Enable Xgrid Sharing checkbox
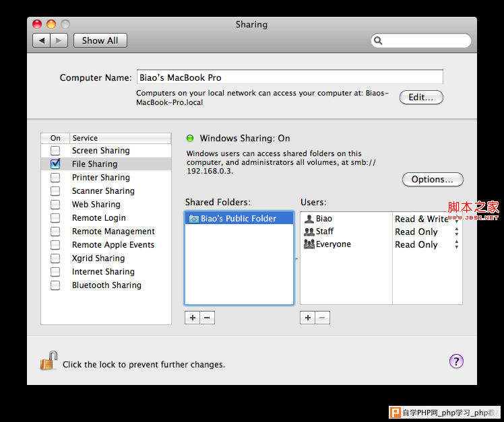The image size is (504, 422). click(x=55, y=258)
